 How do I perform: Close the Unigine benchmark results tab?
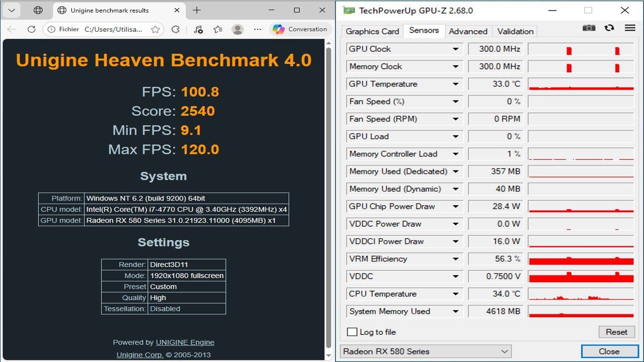[x=177, y=10]
